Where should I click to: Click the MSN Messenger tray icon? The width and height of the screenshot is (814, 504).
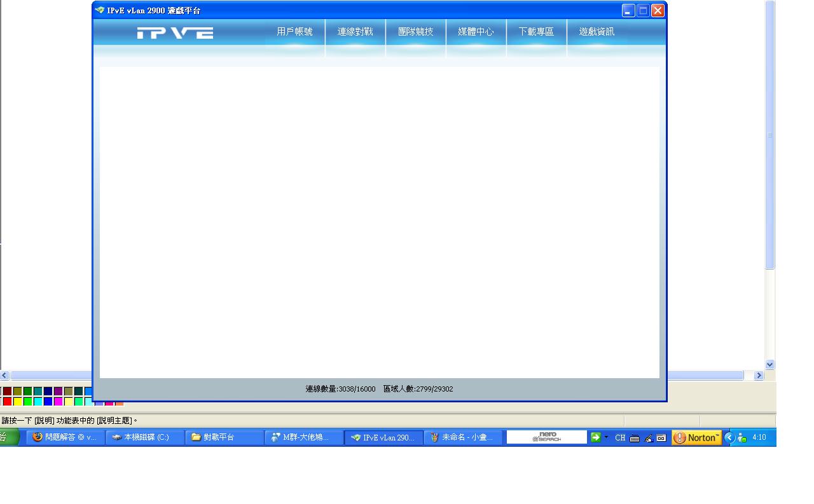(x=742, y=438)
